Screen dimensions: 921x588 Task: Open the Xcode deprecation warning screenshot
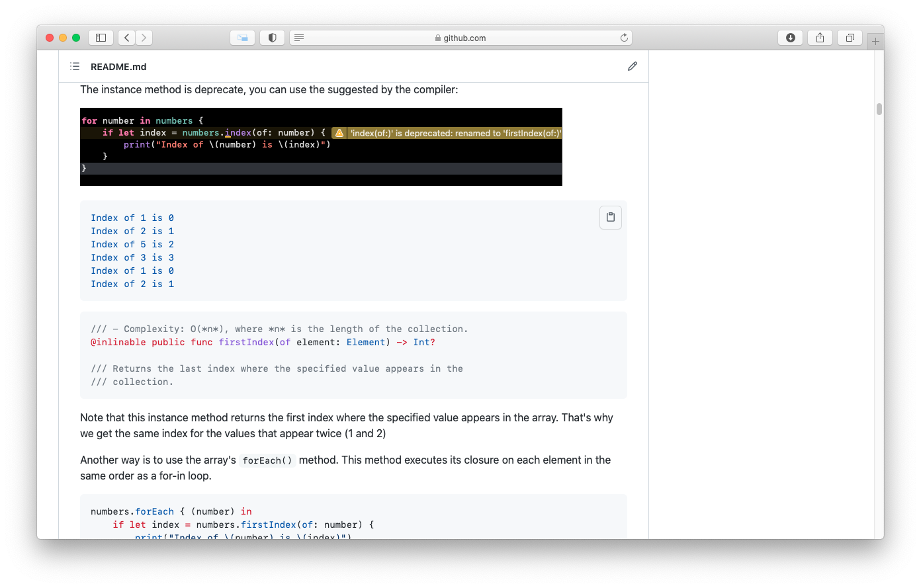point(321,147)
